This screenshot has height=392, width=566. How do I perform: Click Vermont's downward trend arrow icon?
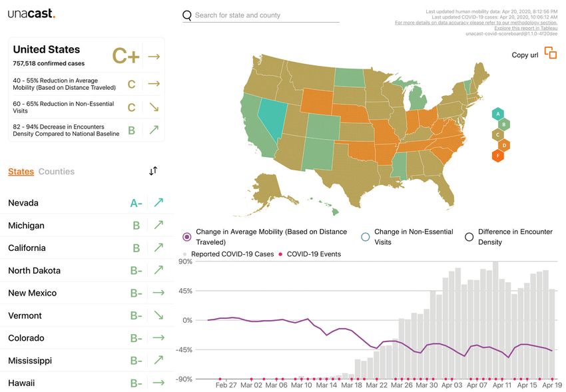158,315
